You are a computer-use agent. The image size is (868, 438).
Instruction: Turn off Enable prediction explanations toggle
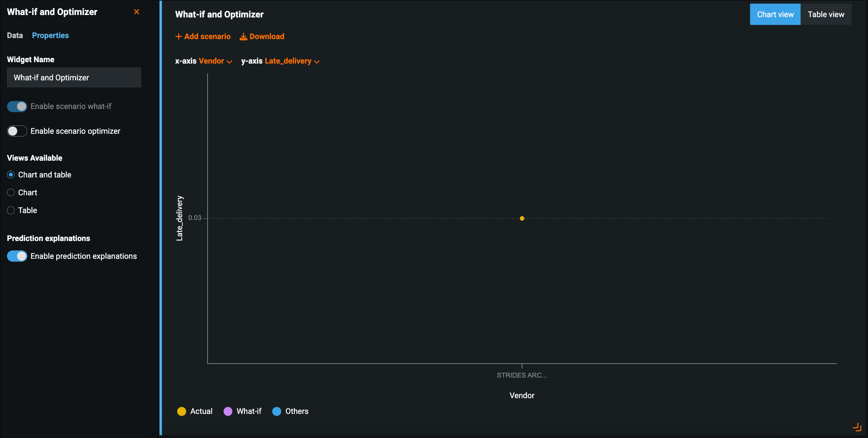coord(17,256)
